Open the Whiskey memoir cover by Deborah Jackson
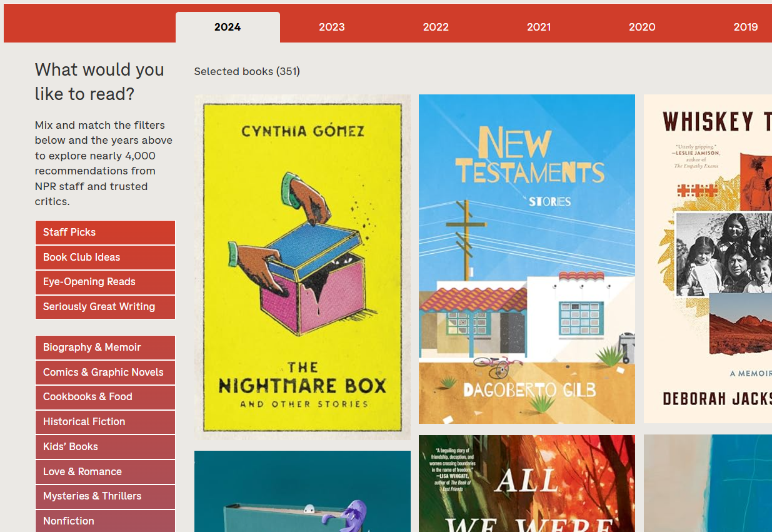The width and height of the screenshot is (772, 532). click(708, 259)
